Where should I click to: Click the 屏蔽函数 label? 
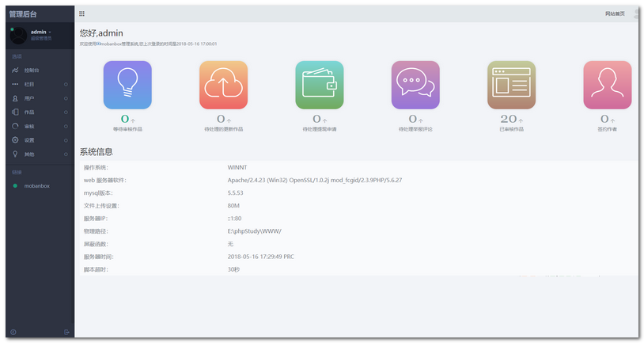[x=96, y=244]
